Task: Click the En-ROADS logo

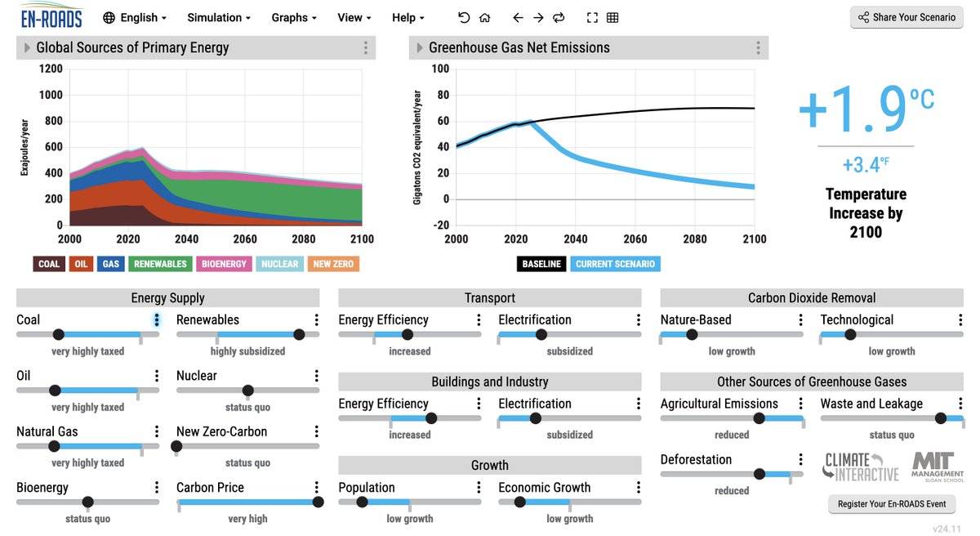Action: click(51, 16)
